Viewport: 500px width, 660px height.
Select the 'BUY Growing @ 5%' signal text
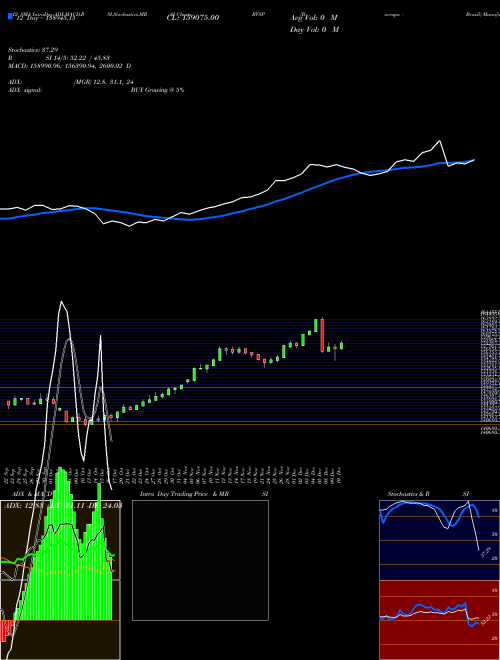(x=157, y=90)
